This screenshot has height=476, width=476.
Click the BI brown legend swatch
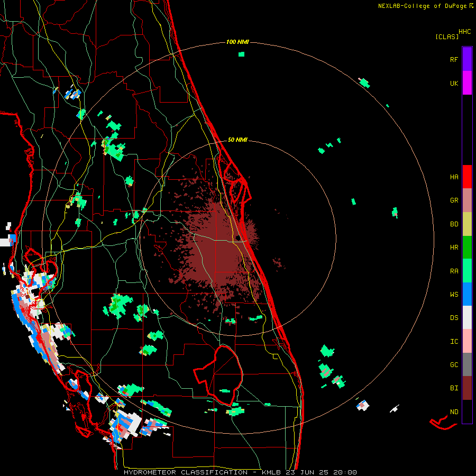(467, 388)
